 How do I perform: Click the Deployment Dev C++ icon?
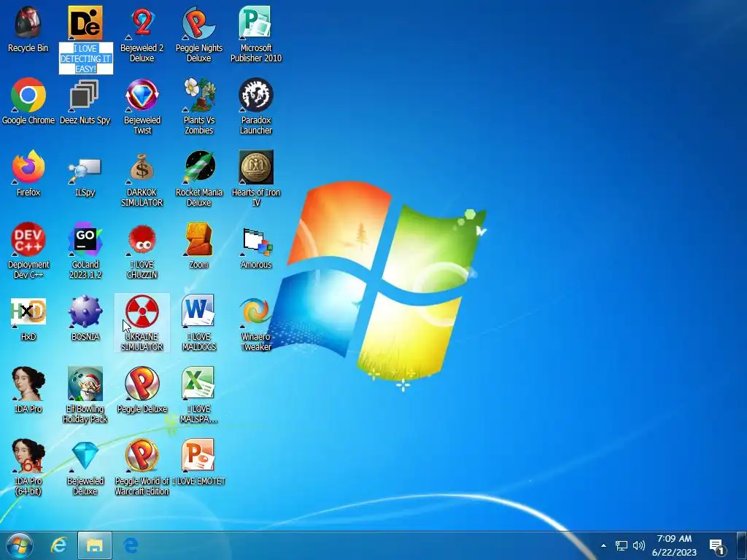28,239
